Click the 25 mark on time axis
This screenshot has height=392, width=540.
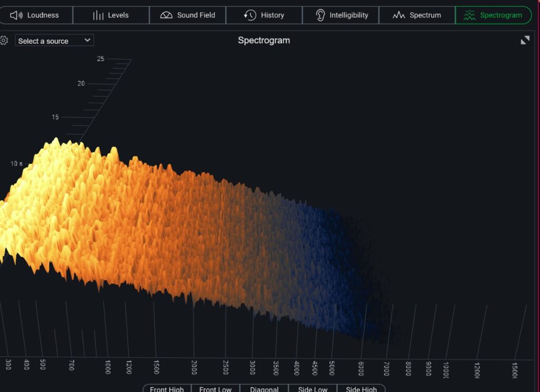click(100, 59)
